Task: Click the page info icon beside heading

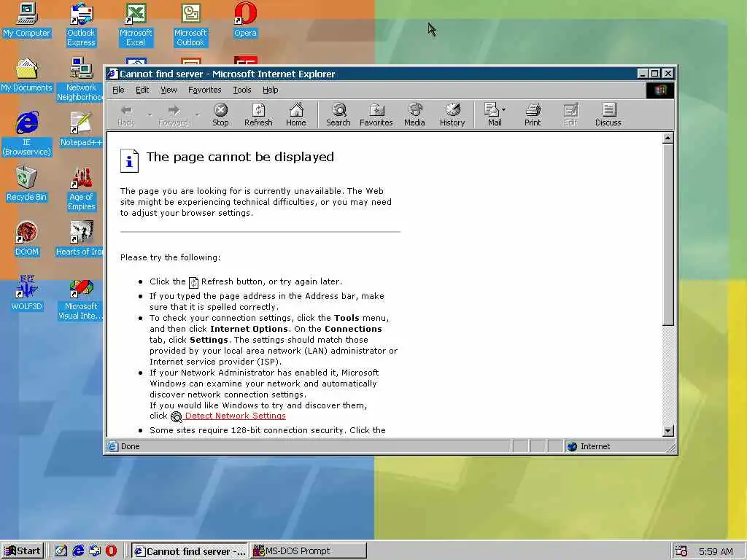Action: (130, 160)
